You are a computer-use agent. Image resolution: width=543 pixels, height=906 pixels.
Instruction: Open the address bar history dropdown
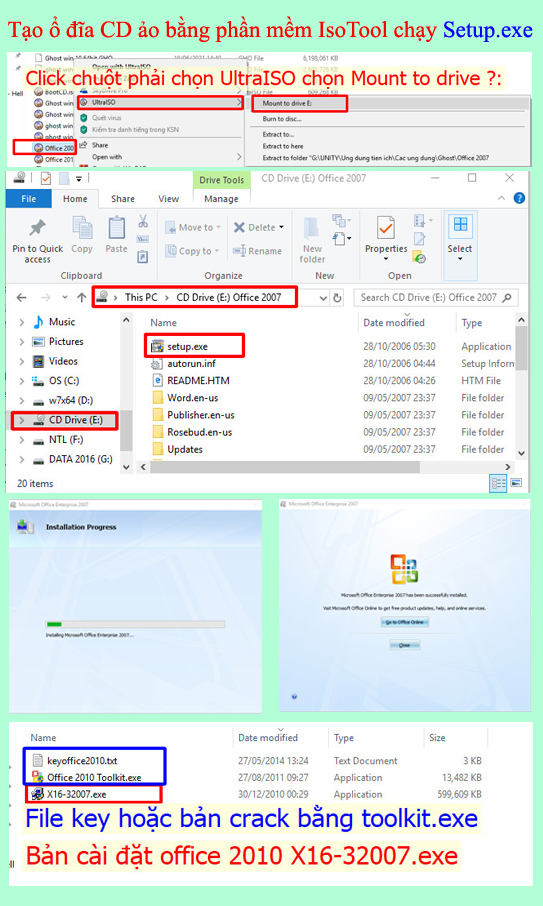point(323,298)
